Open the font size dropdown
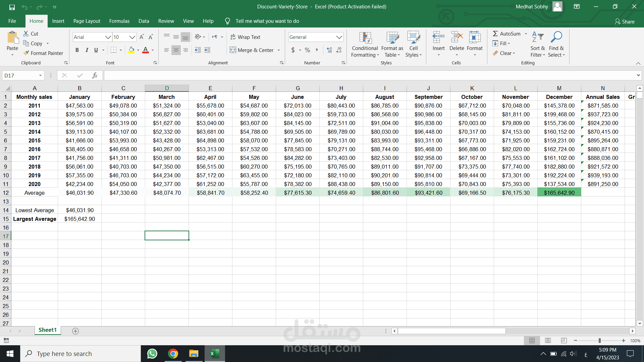The height and width of the screenshot is (362, 644). click(x=132, y=37)
